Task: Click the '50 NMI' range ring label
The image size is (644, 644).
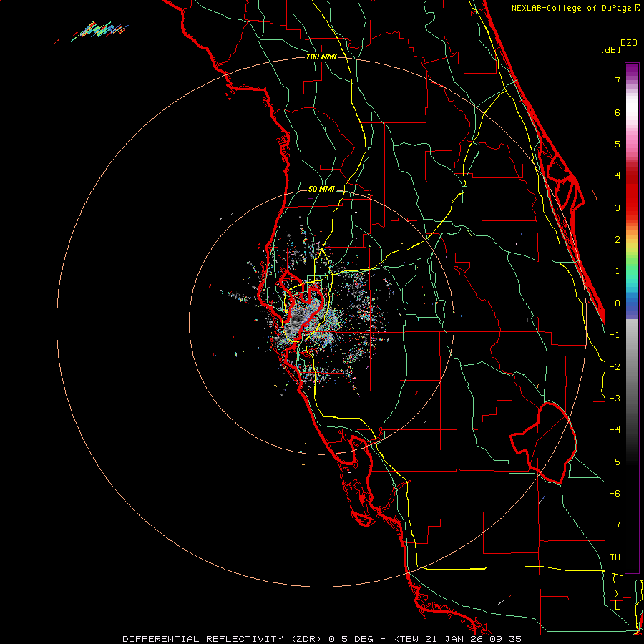Action: 321,190
